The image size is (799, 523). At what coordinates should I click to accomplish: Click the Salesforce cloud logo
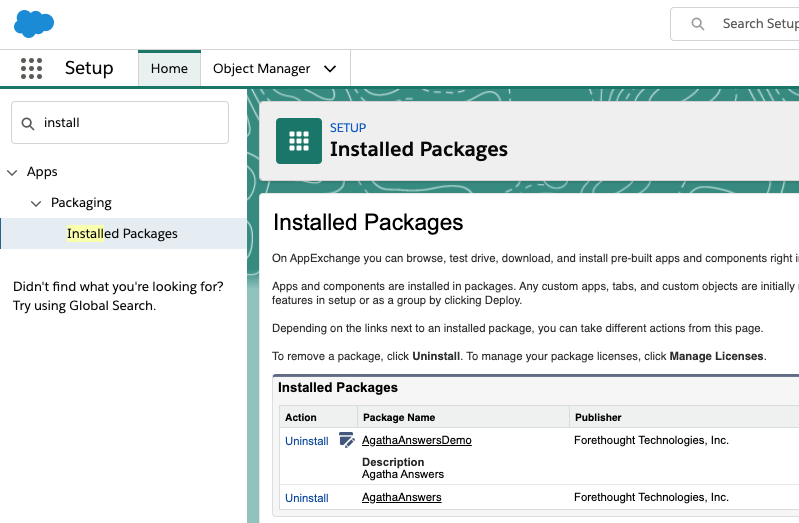[x=34, y=23]
